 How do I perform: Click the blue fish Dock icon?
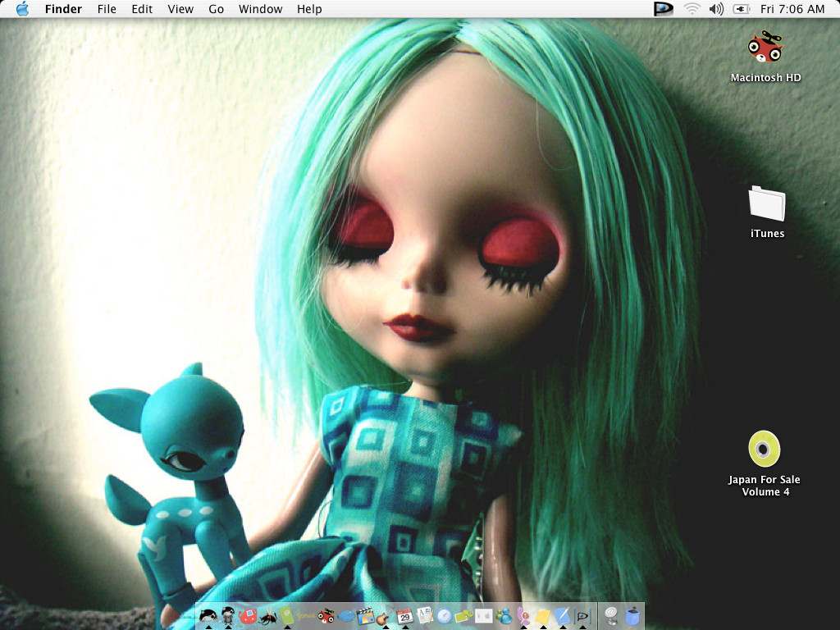click(x=346, y=617)
